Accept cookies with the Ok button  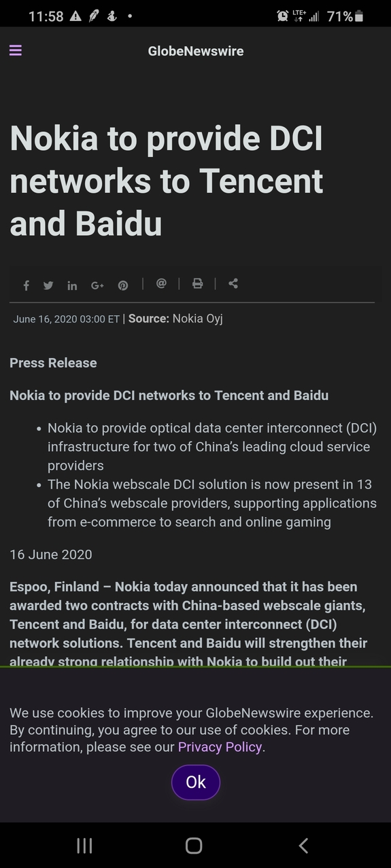pyautogui.click(x=196, y=782)
